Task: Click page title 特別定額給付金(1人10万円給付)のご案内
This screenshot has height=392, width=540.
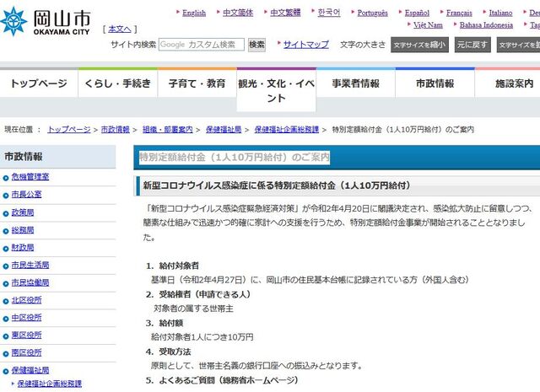Action: click(235, 158)
